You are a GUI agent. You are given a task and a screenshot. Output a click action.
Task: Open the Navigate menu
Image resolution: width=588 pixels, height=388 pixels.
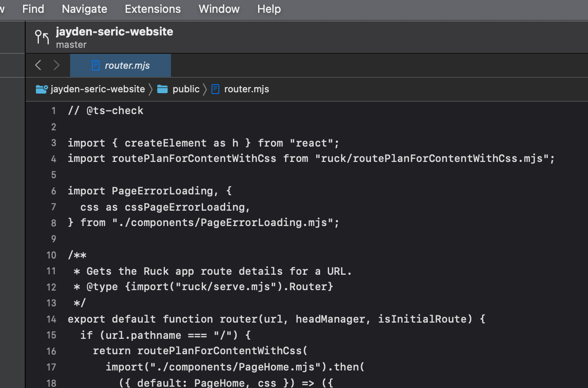coord(84,9)
